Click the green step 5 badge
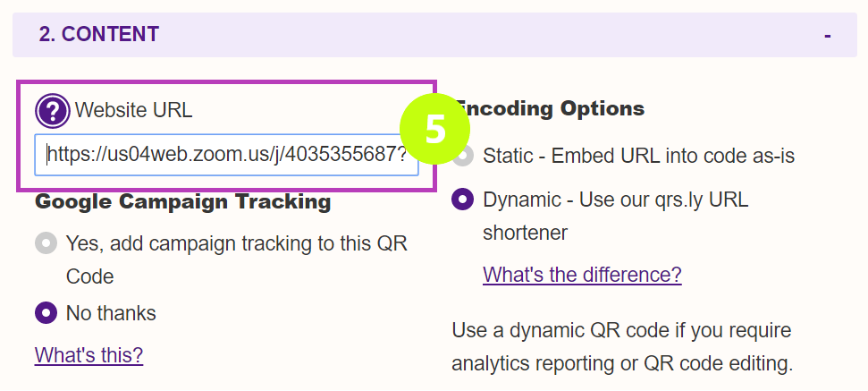 pos(434,129)
